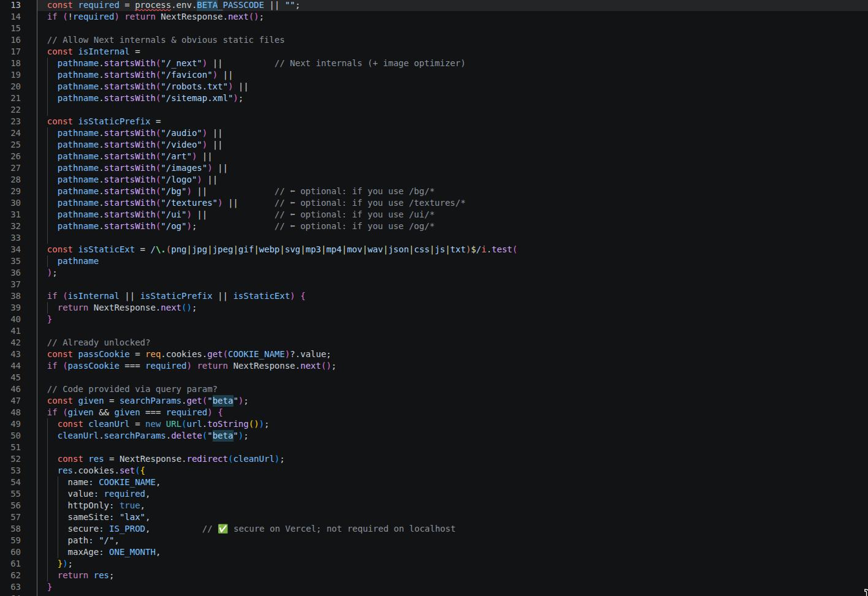The height and width of the screenshot is (596, 868).
Task: Click NextResponse.redirect on line 52
Action: (x=173, y=459)
